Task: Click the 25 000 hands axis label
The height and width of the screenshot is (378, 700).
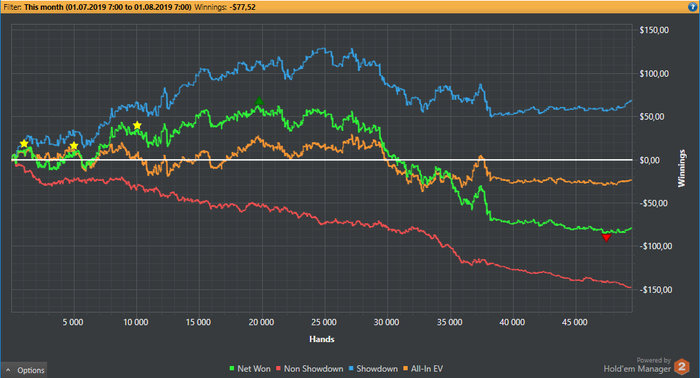Action: click(x=324, y=322)
